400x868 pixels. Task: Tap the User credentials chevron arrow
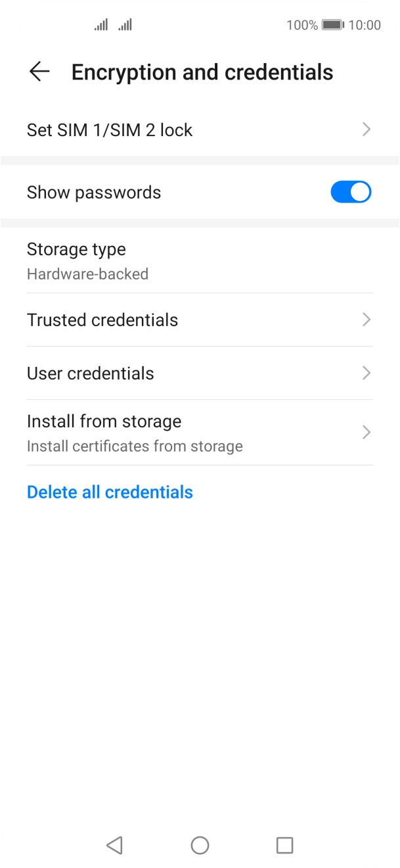click(367, 373)
